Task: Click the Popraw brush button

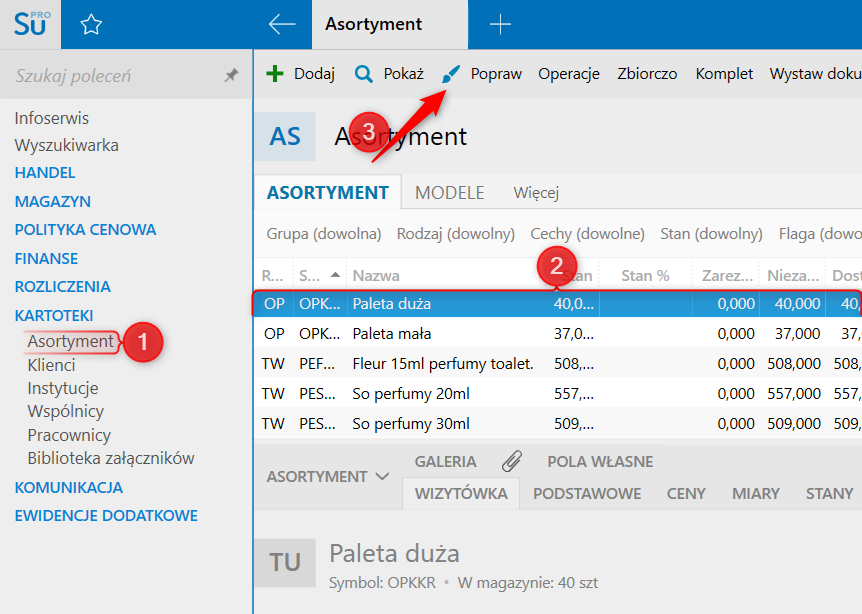Action: [x=482, y=74]
